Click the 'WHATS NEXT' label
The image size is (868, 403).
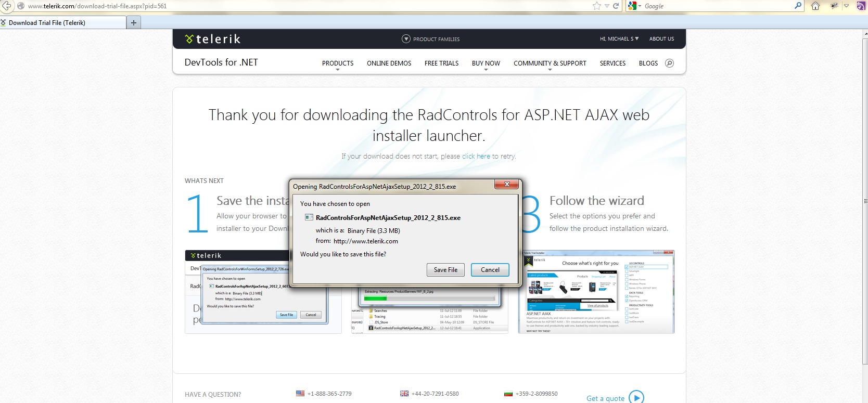204,181
